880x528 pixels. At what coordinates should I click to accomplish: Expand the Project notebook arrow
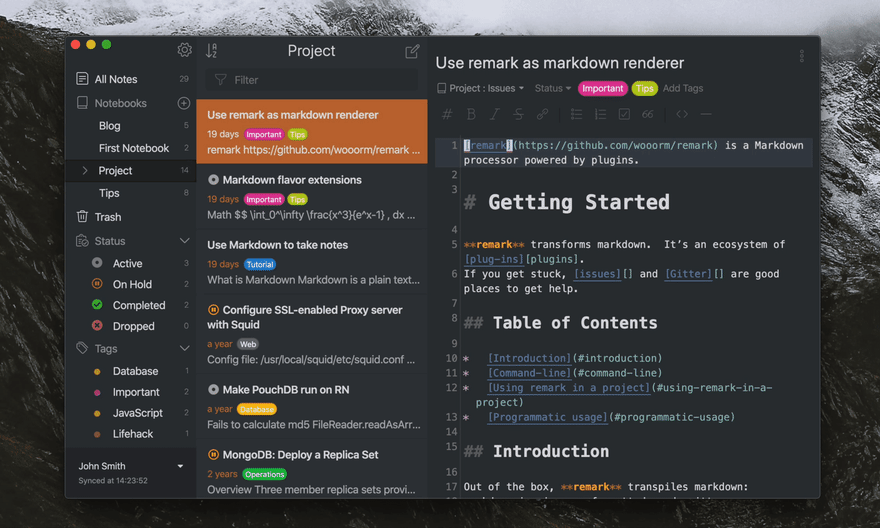pyautogui.click(x=85, y=171)
